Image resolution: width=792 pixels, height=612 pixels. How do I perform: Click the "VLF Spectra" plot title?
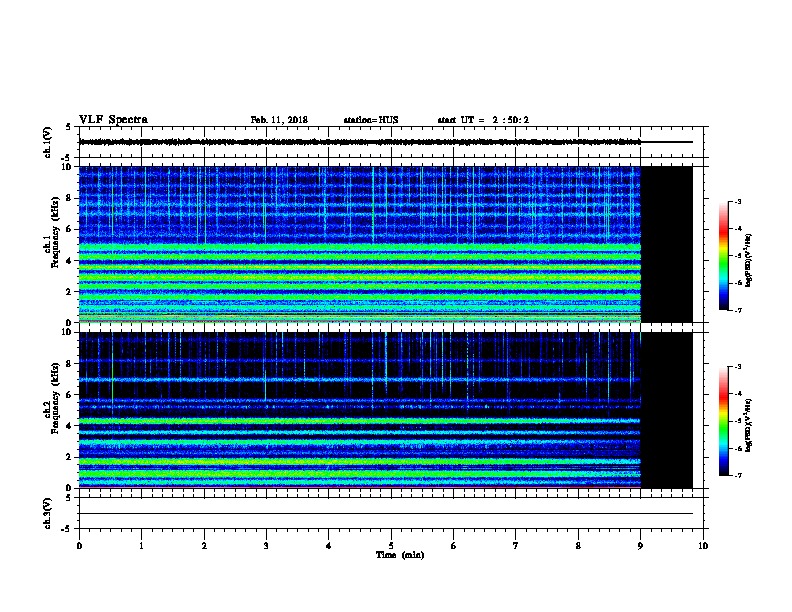click(113, 120)
